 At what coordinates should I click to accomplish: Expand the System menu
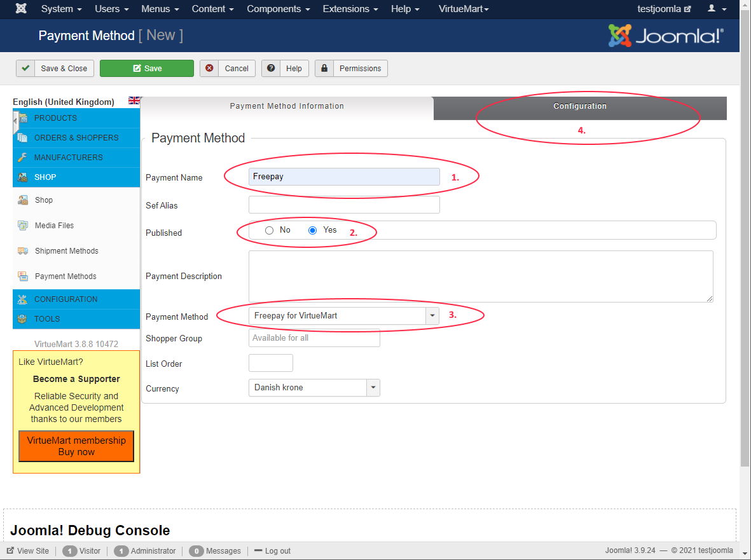[61, 9]
